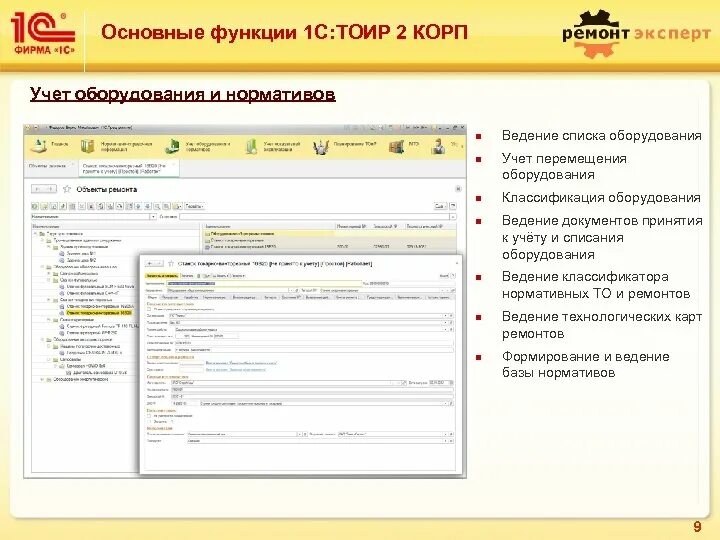Select the Самосвалы folder in tree

click(70, 360)
